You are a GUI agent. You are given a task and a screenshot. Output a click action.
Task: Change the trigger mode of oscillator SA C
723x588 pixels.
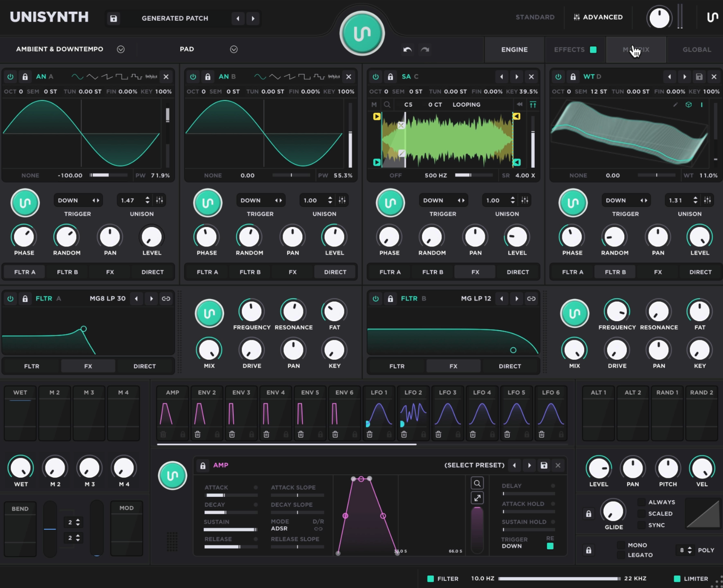(444, 200)
